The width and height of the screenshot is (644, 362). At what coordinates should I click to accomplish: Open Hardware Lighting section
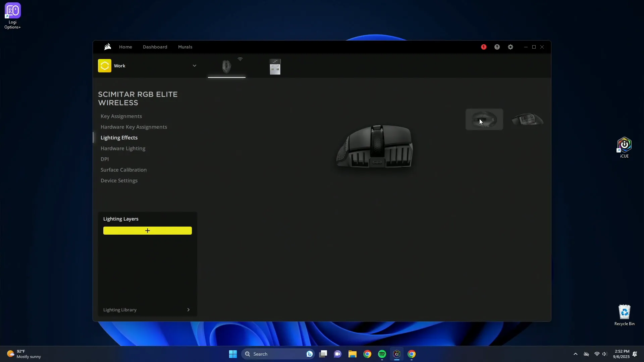click(123, 148)
